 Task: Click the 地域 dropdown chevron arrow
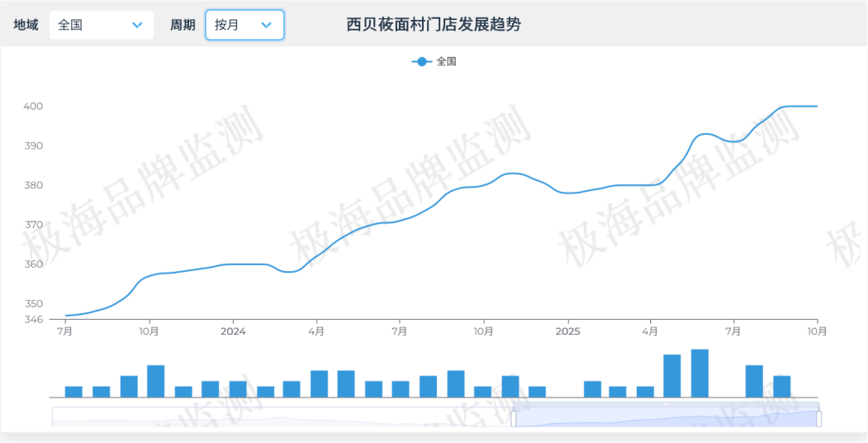(137, 26)
